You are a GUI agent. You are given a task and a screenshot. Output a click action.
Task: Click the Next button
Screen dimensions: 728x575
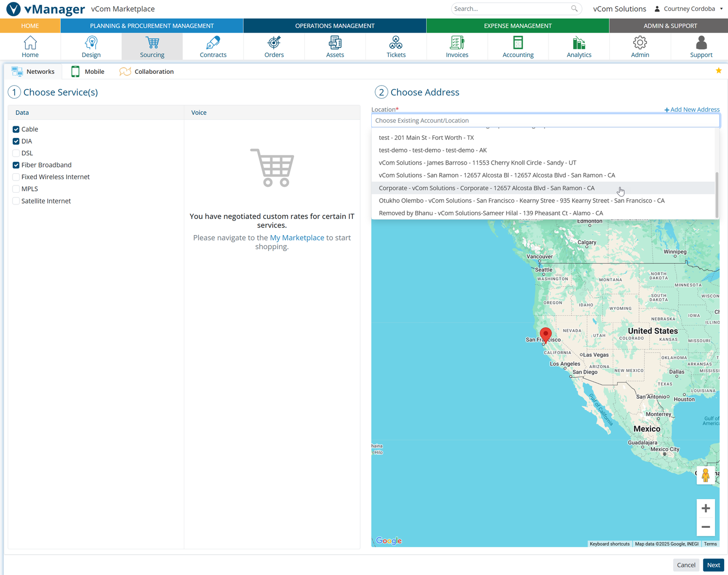[x=713, y=565]
